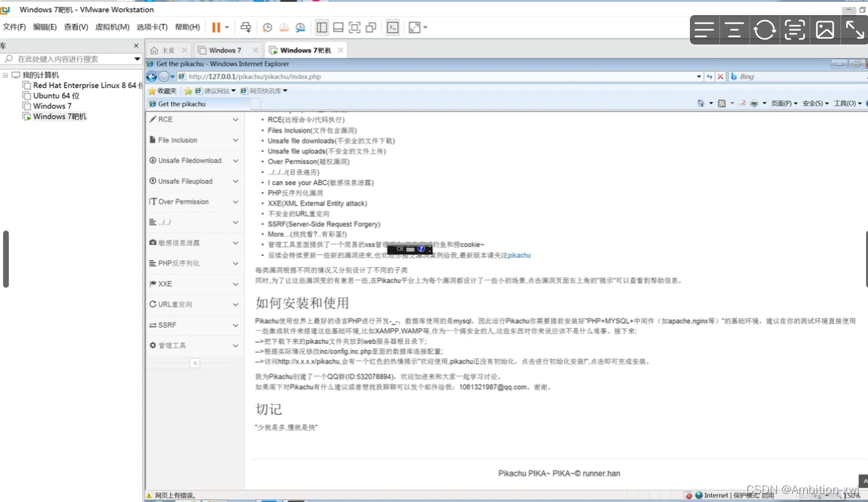The height and width of the screenshot is (502, 868).
Task: Expand the 管理工具 section
Action: [x=195, y=345]
